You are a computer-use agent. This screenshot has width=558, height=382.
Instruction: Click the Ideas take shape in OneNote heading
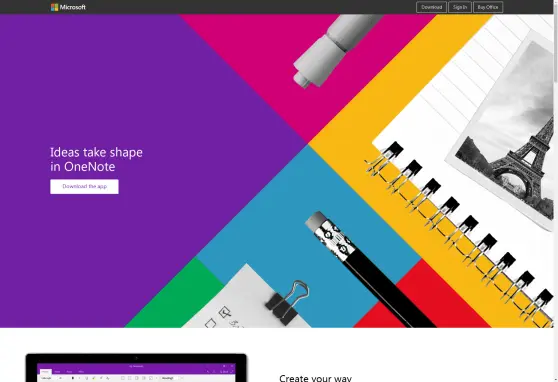tap(96, 159)
